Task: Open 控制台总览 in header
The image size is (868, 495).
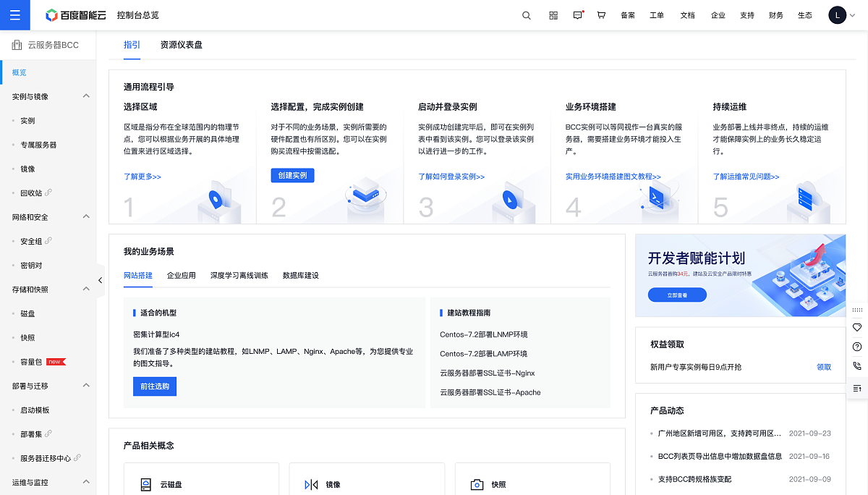Action: point(138,15)
